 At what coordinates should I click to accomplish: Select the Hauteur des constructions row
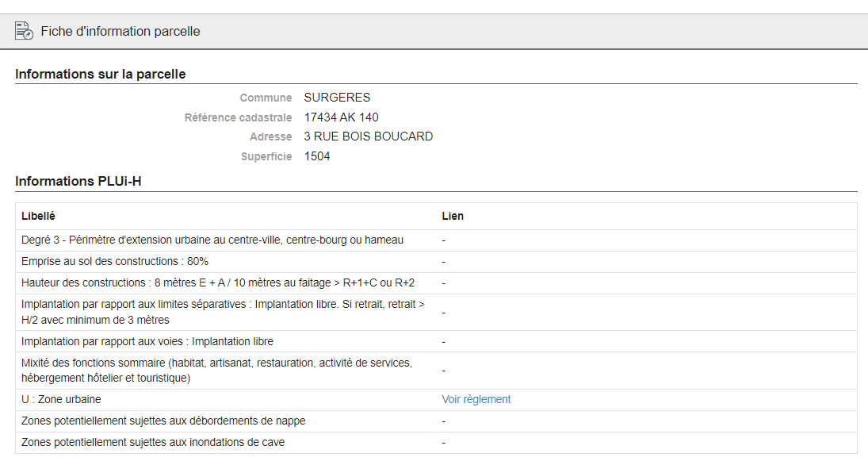[x=218, y=283]
